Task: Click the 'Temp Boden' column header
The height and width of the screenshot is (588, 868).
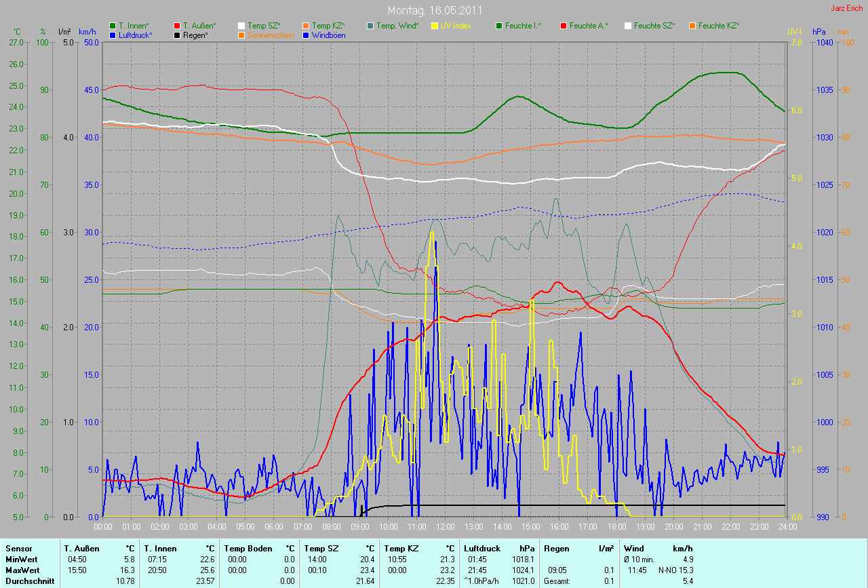Action: point(248,549)
